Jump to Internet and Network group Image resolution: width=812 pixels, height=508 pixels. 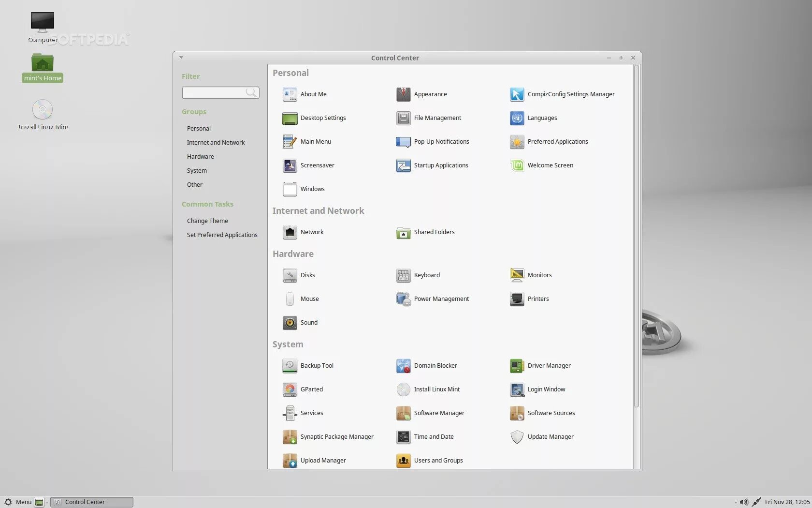point(216,143)
